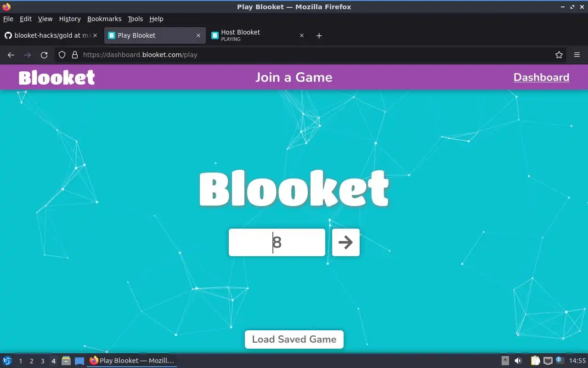Screen dimensions: 588x368
Task: Switch to workspace 4
Action: (53, 361)
